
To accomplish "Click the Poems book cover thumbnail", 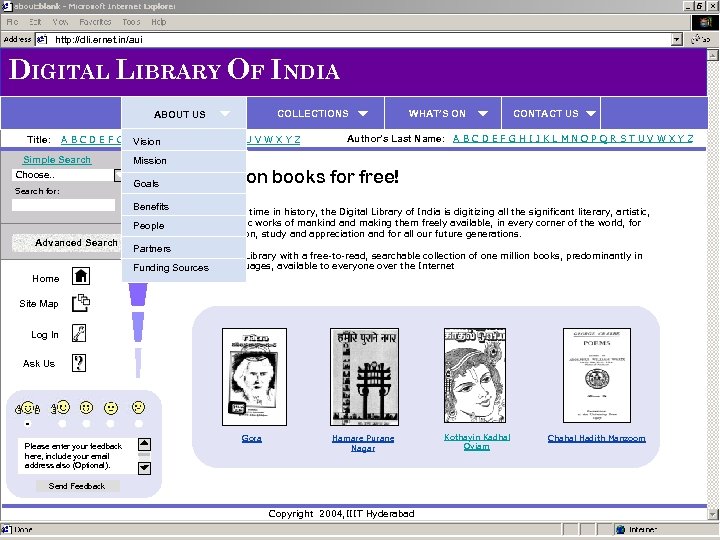I will click(597, 375).
